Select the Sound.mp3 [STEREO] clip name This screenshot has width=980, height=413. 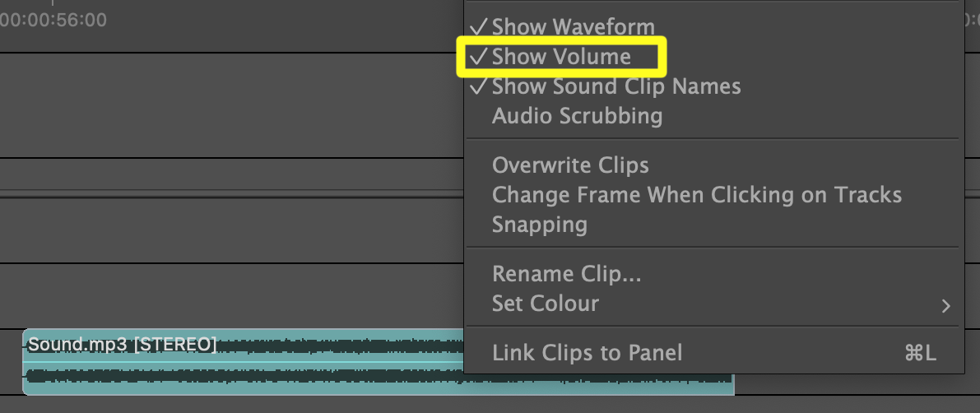pyautogui.click(x=122, y=344)
